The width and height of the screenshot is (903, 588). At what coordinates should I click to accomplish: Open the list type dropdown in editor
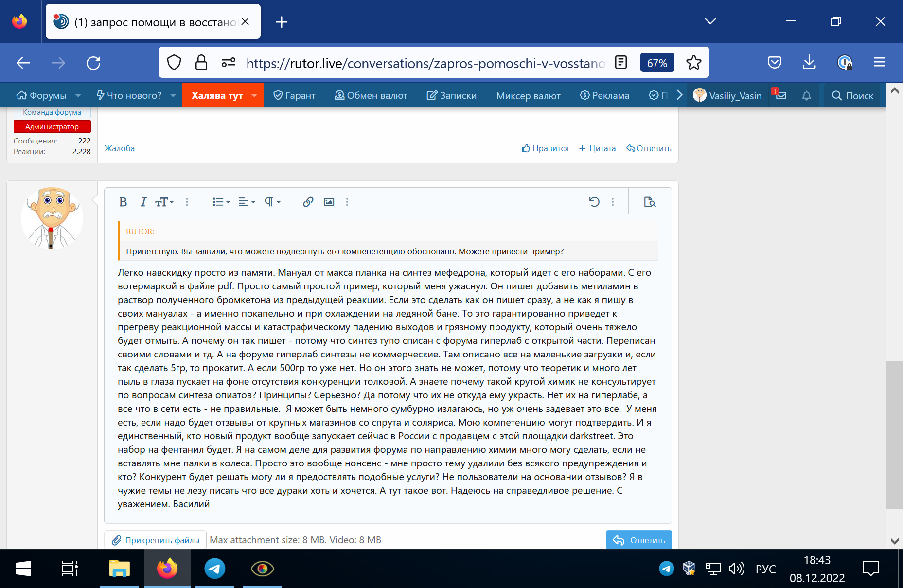[221, 202]
